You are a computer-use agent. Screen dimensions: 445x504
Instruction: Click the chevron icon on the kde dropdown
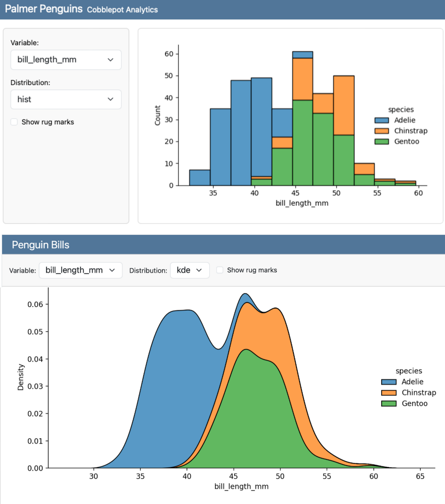tap(200, 270)
